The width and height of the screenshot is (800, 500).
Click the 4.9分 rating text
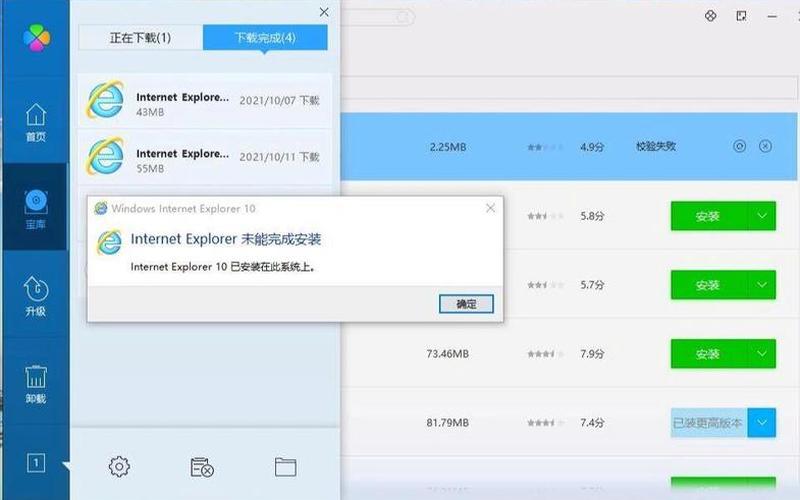tap(592, 147)
